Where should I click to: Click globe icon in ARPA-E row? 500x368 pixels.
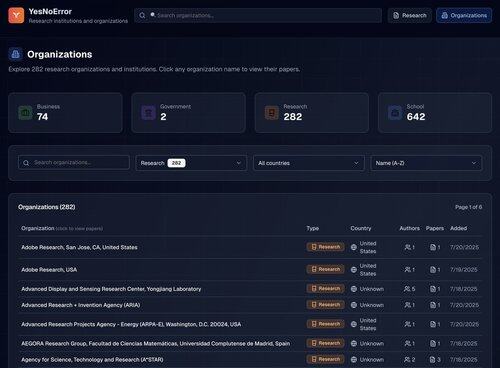[x=354, y=324]
